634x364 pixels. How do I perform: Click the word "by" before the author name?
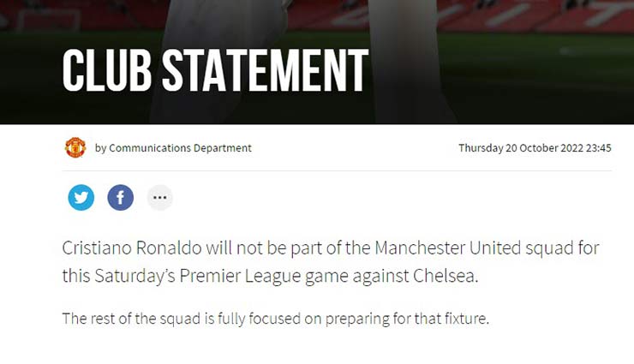point(100,148)
